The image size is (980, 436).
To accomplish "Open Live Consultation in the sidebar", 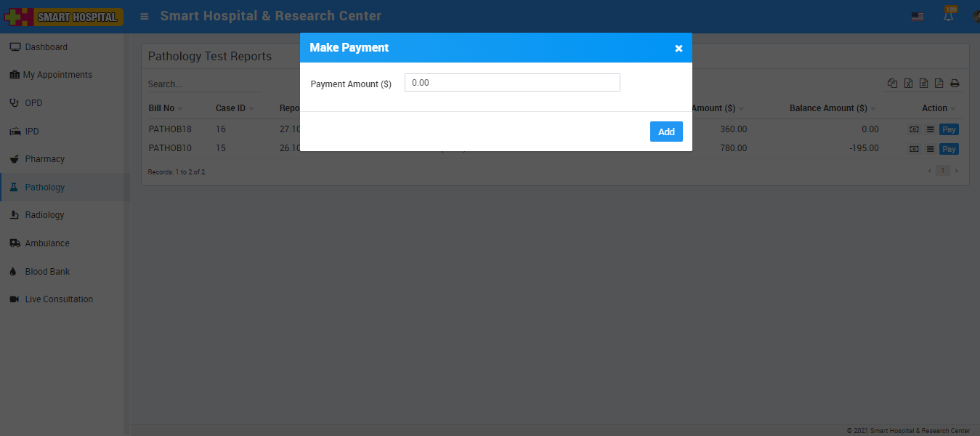I will point(59,299).
